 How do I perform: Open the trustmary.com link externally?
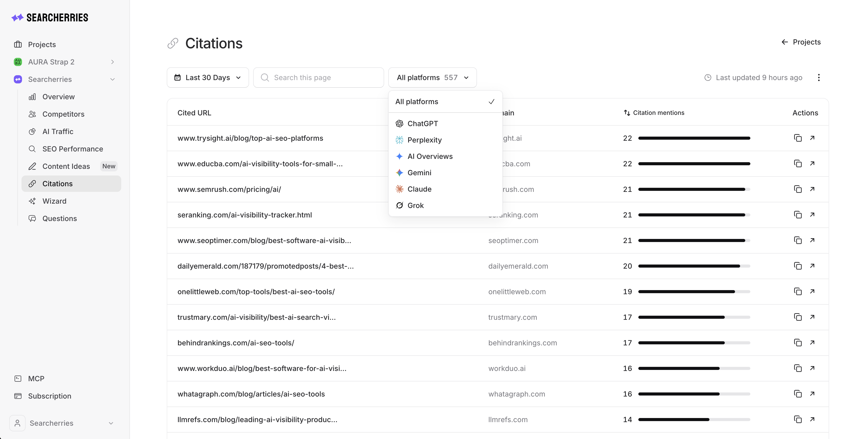(813, 317)
